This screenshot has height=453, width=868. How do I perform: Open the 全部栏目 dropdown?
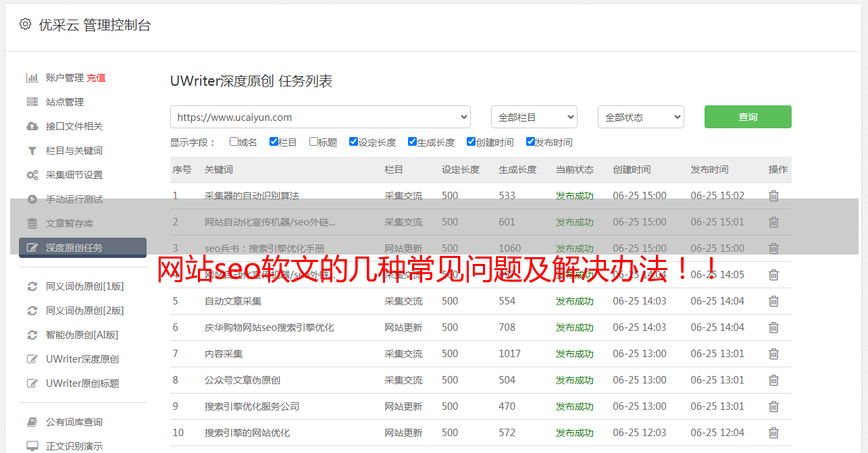(x=534, y=117)
